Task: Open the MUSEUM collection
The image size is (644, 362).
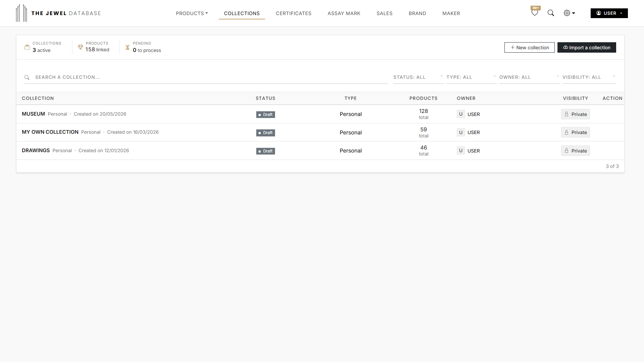Action: [33, 114]
